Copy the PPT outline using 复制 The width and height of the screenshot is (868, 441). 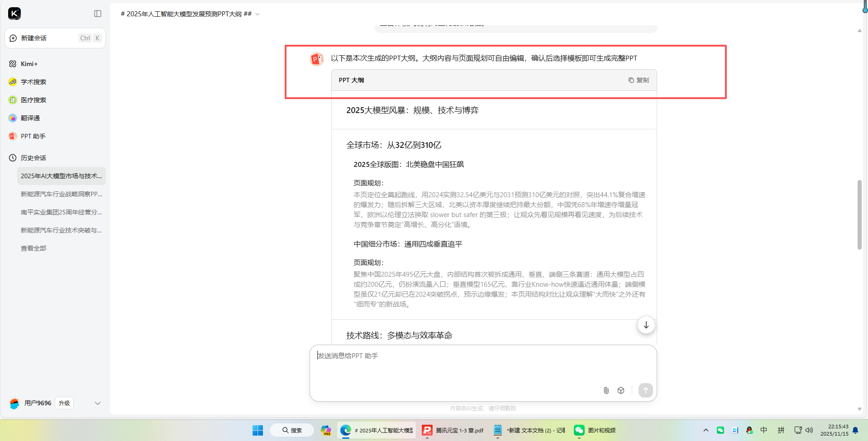(x=639, y=80)
